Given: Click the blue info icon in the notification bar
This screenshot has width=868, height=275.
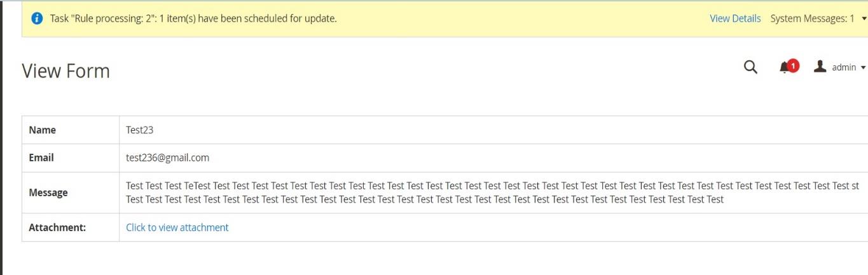Looking at the screenshot, I should pos(37,18).
